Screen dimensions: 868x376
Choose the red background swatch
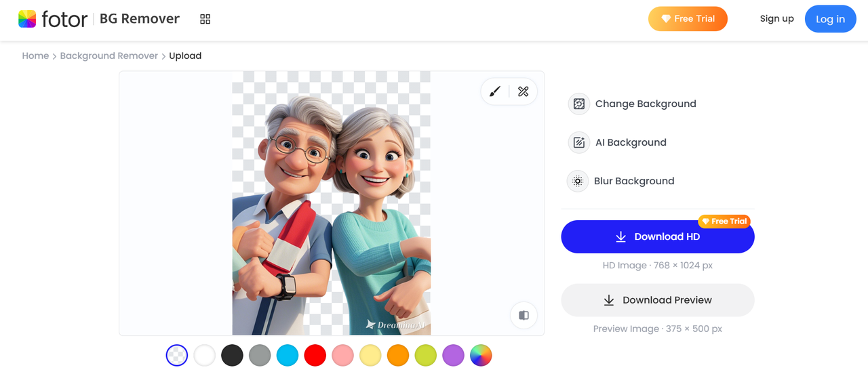point(315,355)
